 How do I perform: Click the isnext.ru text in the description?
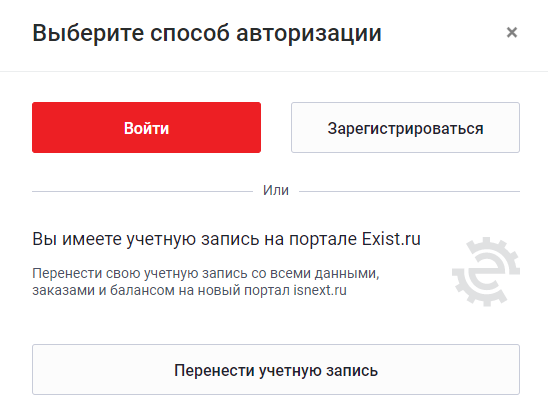pos(320,290)
